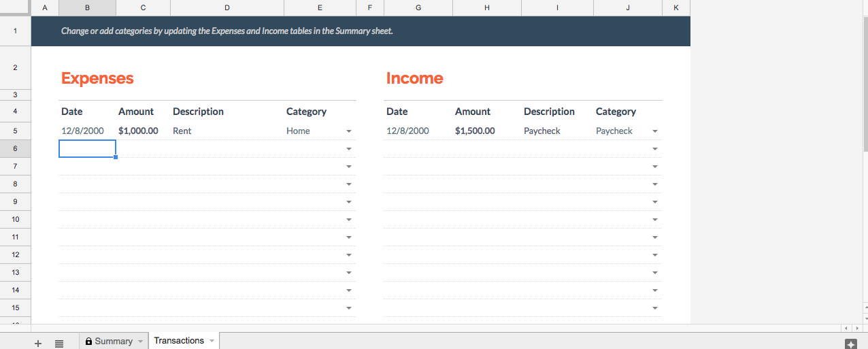Click the $1,000.00 expense amount cell
Screen dimensions: 868x349
tap(138, 131)
